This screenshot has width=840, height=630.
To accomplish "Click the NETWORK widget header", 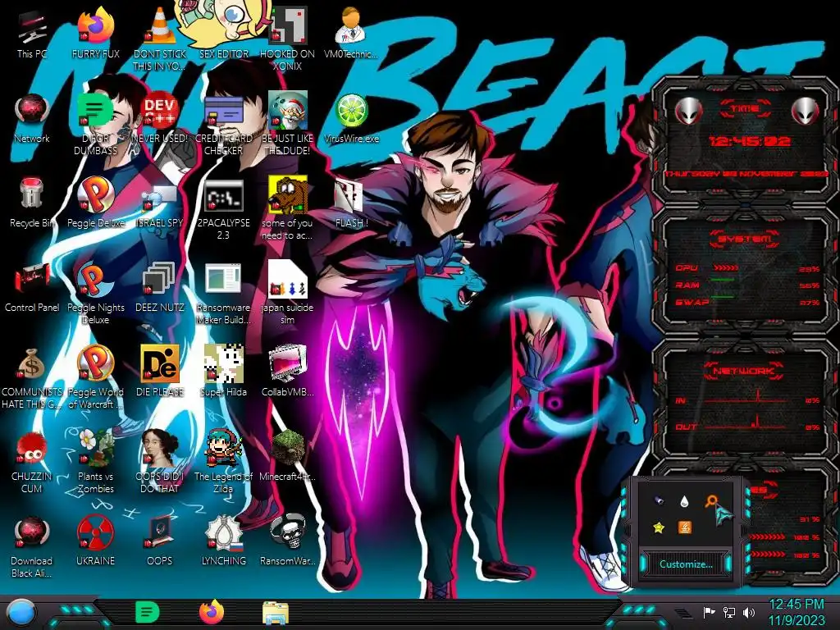I will 745,370.
